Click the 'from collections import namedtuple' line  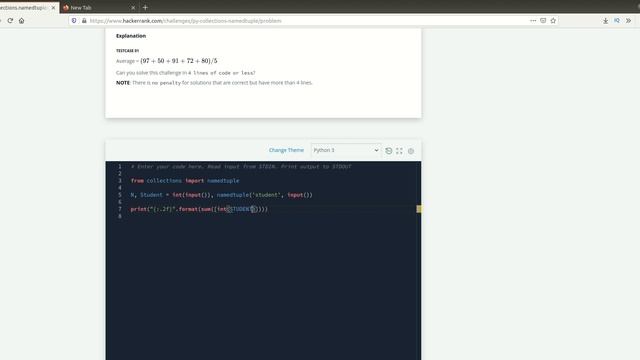[185, 180]
